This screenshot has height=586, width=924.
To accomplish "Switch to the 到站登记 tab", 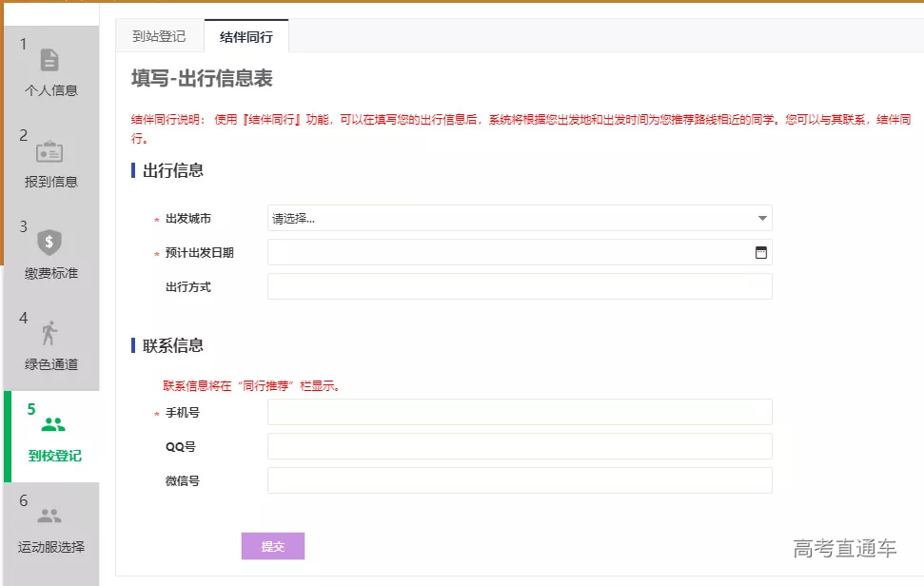I will pos(161,35).
